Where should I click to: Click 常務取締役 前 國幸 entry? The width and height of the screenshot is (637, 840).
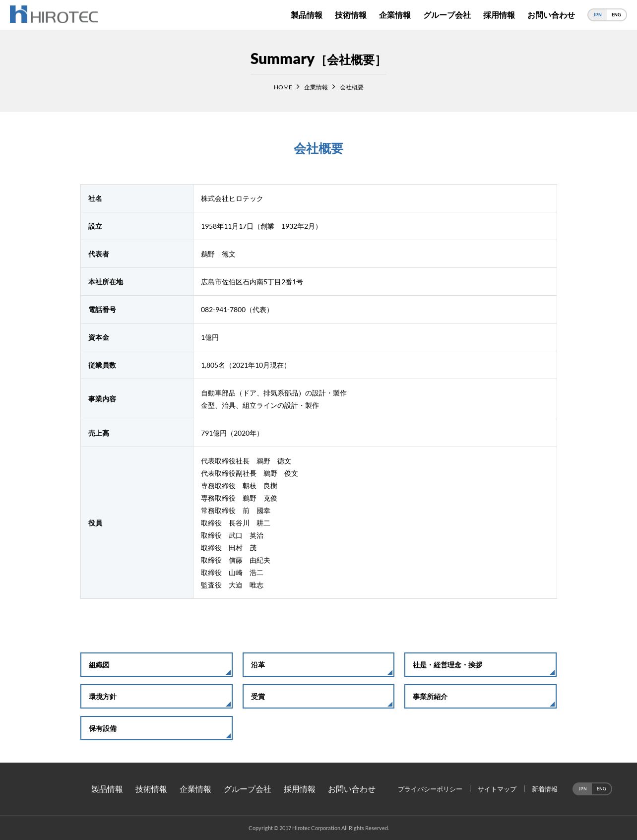pyautogui.click(x=236, y=511)
